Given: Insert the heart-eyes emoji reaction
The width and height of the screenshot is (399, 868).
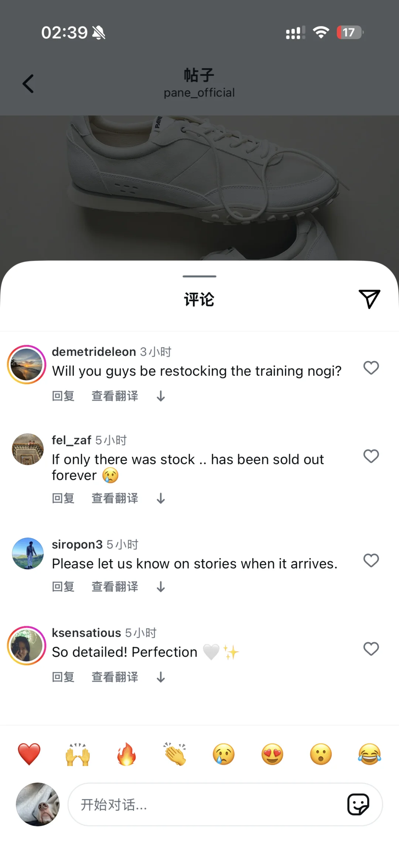Looking at the screenshot, I should coord(272,754).
